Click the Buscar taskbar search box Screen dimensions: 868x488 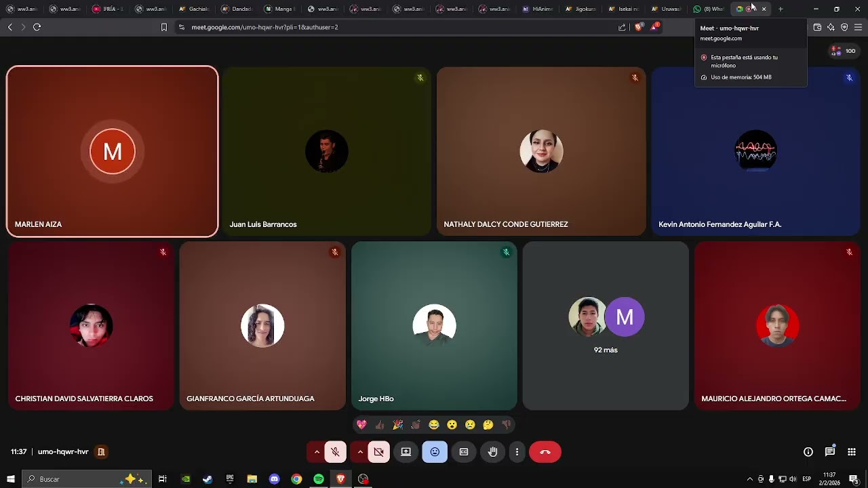point(86,479)
